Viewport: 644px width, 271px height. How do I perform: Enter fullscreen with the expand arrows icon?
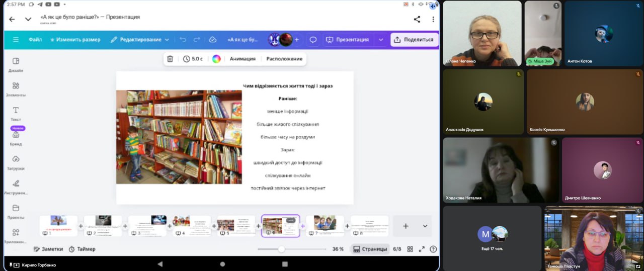[x=422, y=249]
